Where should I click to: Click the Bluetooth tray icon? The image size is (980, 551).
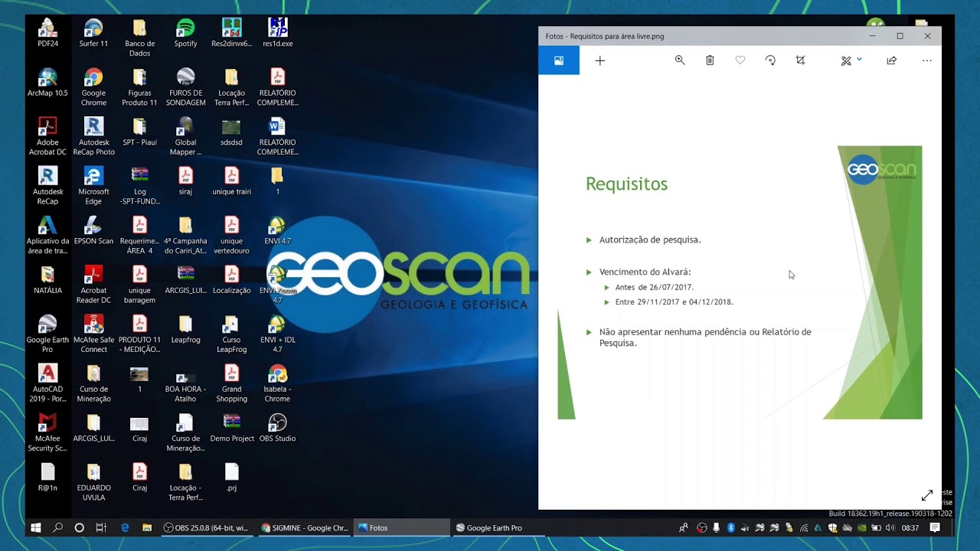point(730,528)
